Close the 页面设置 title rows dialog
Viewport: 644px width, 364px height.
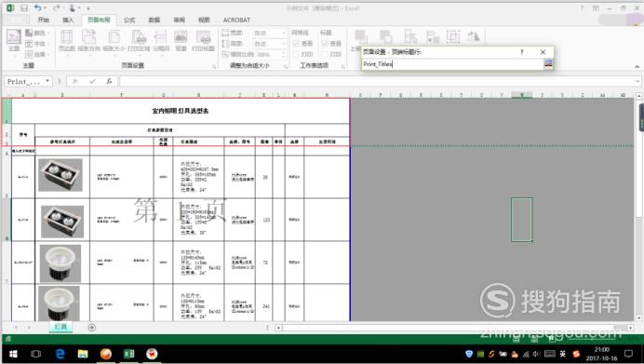[x=543, y=52]
